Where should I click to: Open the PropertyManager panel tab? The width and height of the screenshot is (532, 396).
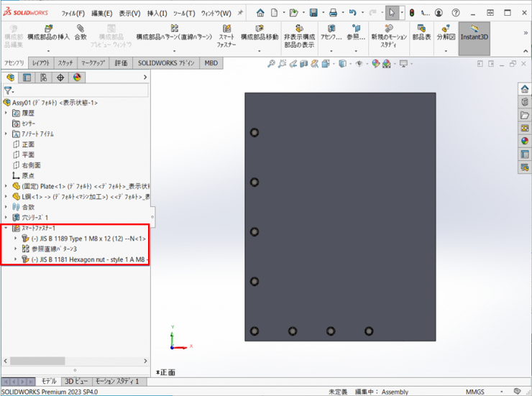27,78
